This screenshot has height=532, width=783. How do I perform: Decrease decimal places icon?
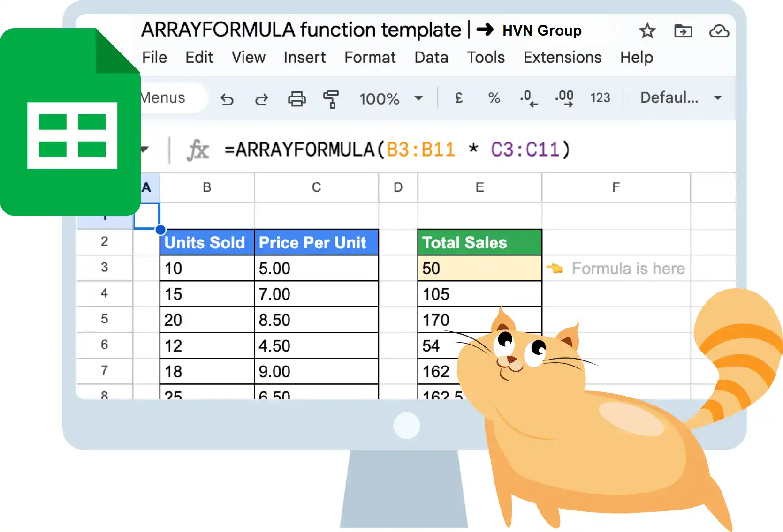coord(528,99)
